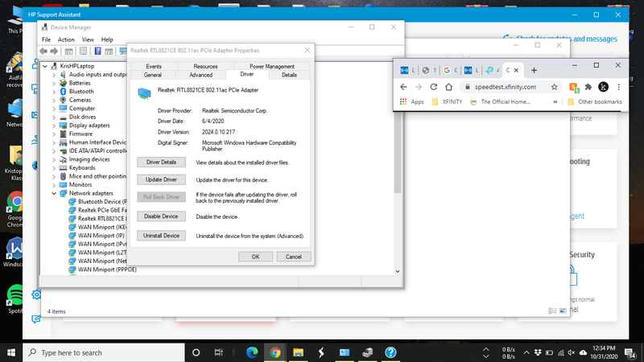Collapse Network adapters node
644x362 pixels.
[x=54, y=193]
